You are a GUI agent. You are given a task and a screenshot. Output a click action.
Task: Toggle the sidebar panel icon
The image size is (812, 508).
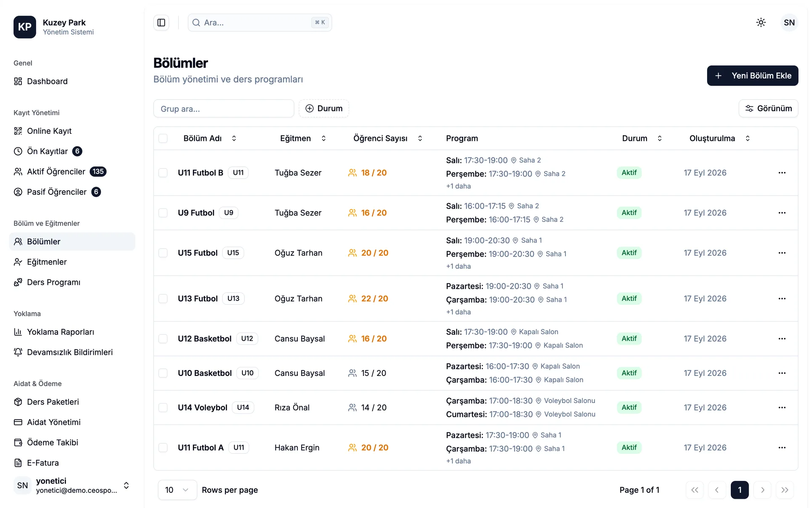point(161,22)
